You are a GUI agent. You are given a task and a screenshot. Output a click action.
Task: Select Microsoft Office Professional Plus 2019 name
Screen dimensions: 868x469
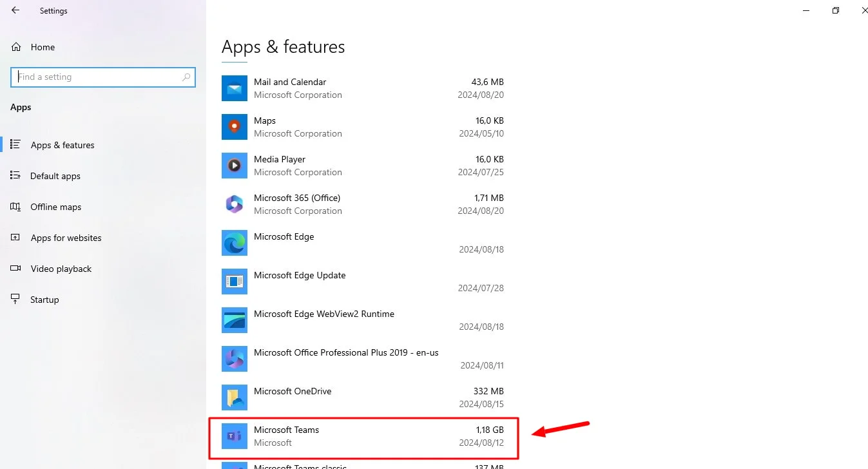[346, 352]
